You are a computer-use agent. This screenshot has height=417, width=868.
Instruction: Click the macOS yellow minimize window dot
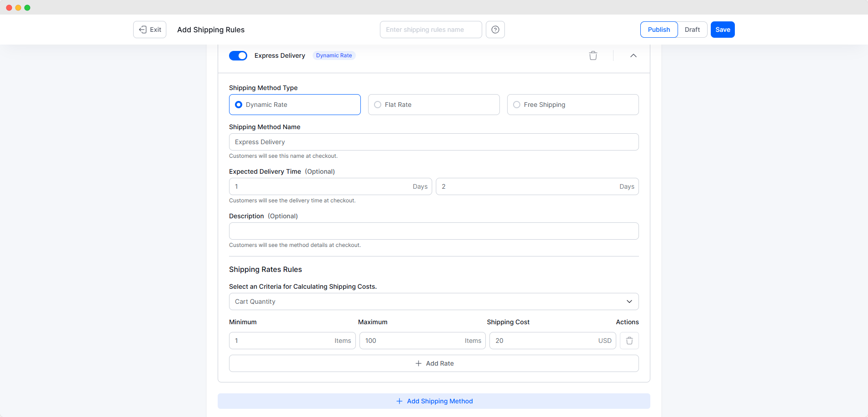pyautogui.click(x=18, y=8)
